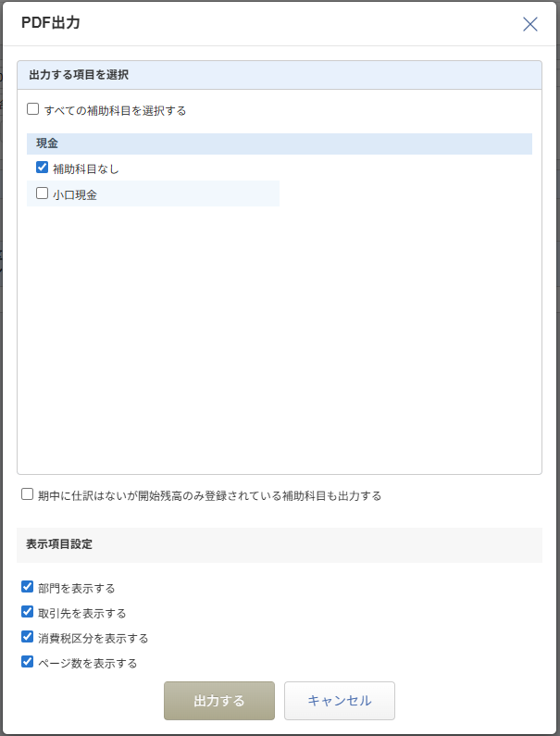Enable すべての補助科目を選択する checkbox
The image size is (560, 736).
coord(33,109)
